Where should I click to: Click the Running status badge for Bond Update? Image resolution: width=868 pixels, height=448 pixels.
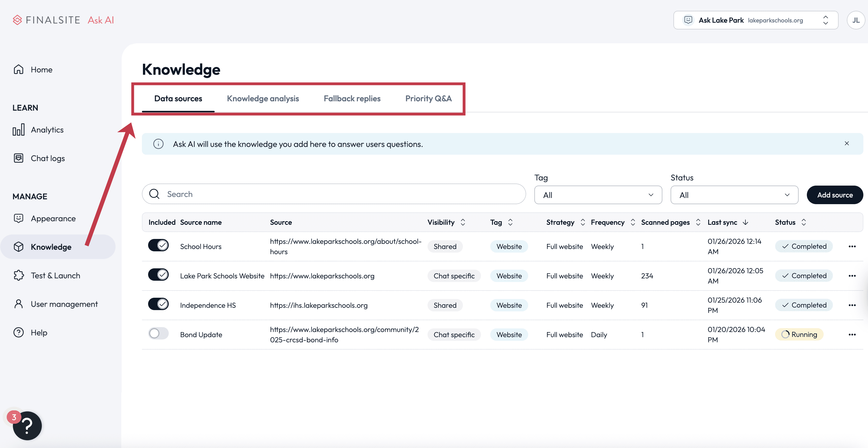(x=799, y=335)
